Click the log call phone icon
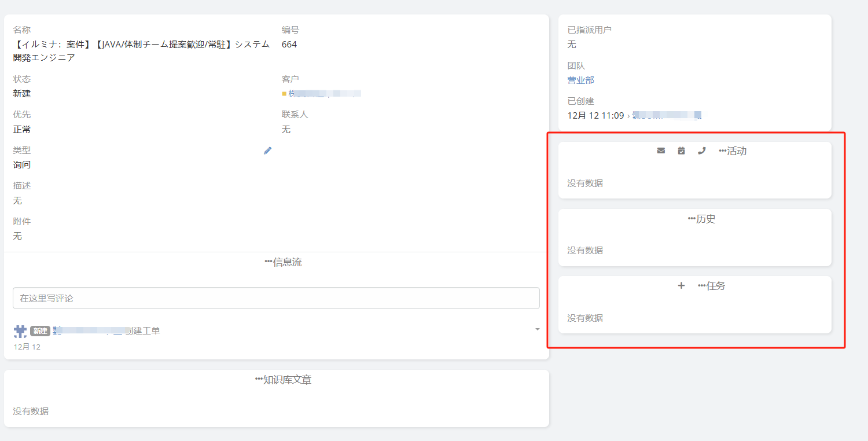The width and height of the screenshot is (868, 441). [x=702, y=151]
